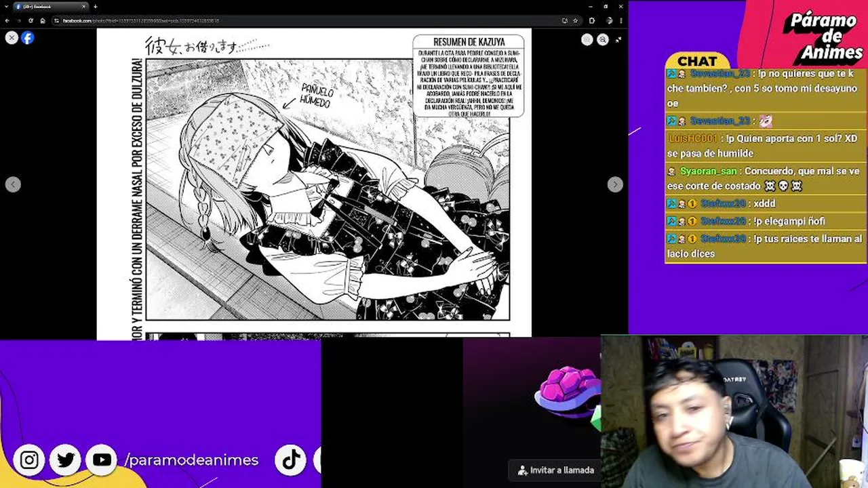868x488 pixels.
Task: Click Stefxxx20 message 'xddd'
Action: pos(764,203)
